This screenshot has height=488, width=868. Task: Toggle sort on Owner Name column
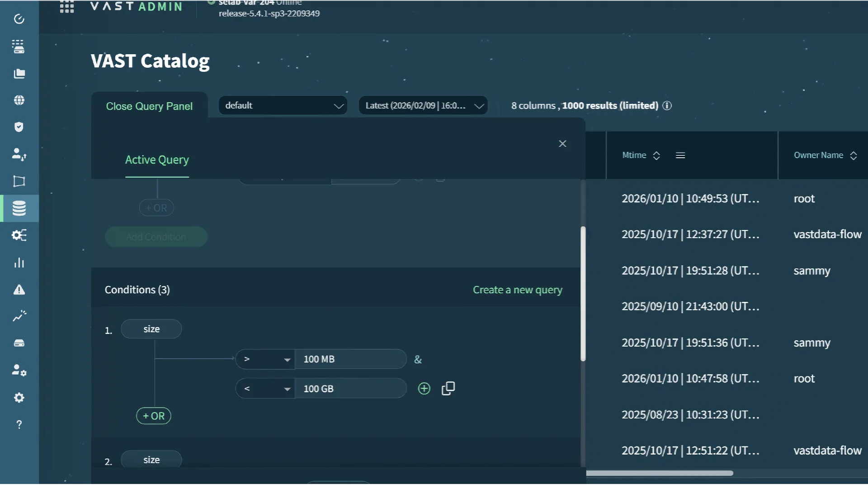coord(854,155)
